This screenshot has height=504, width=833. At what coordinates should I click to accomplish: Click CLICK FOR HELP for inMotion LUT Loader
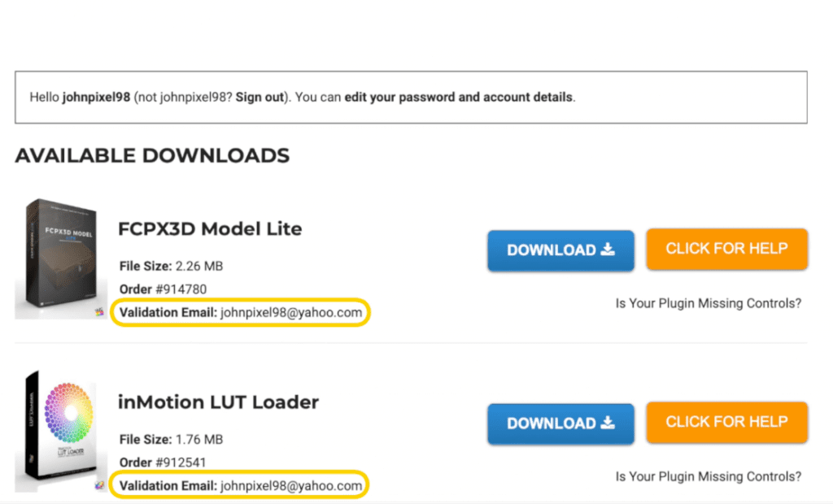(x=726, y=422)
